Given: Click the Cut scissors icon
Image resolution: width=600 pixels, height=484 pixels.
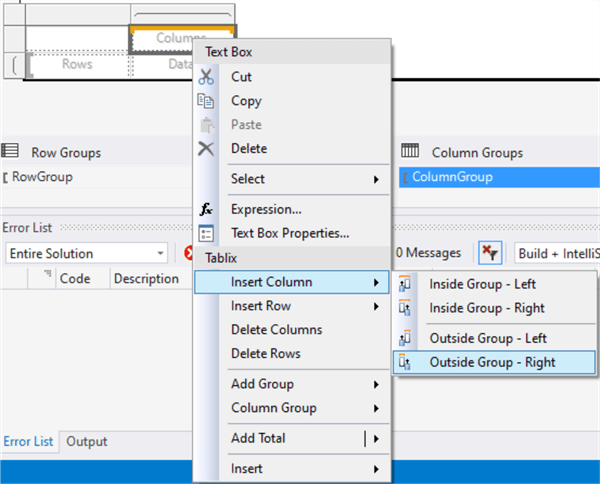Looking at the screenshot, I should coord(206,77).
